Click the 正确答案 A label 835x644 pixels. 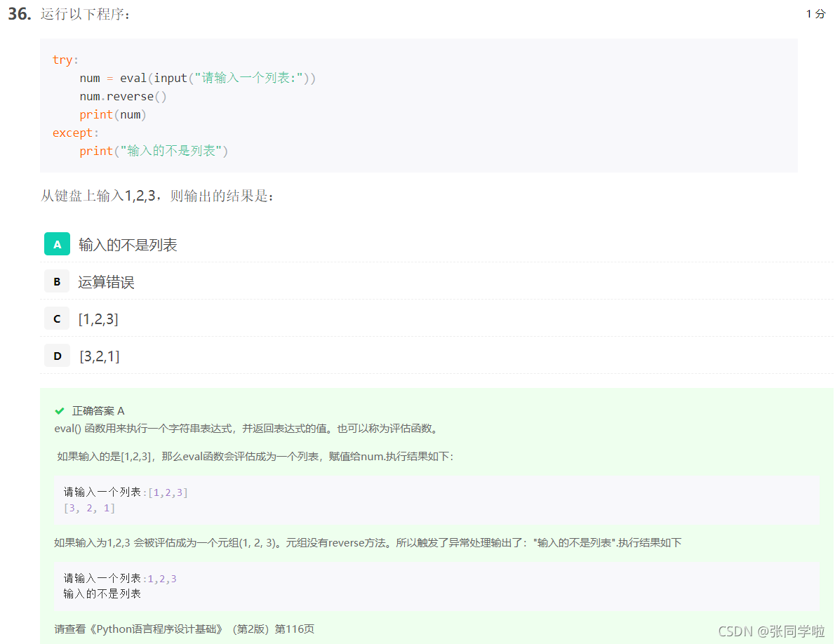coord(98,411)
